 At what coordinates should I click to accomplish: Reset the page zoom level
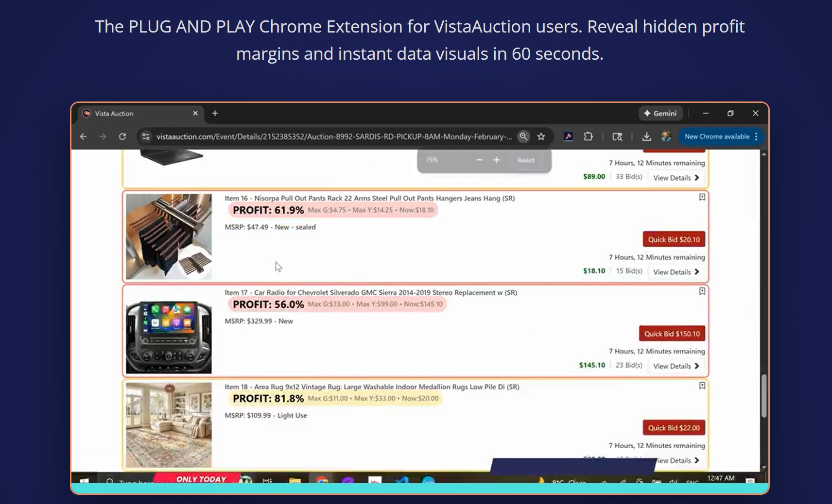point(526,160)
